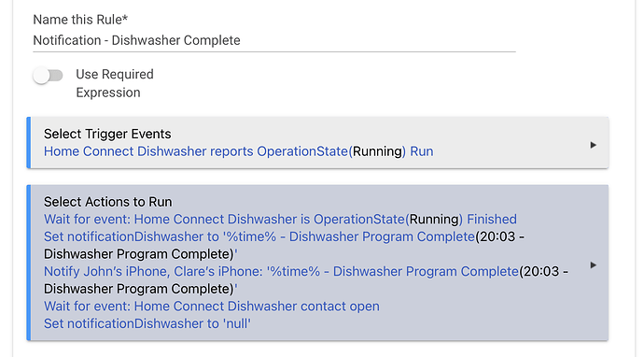Click the Name this Rule* label

(x=80, y=20)
